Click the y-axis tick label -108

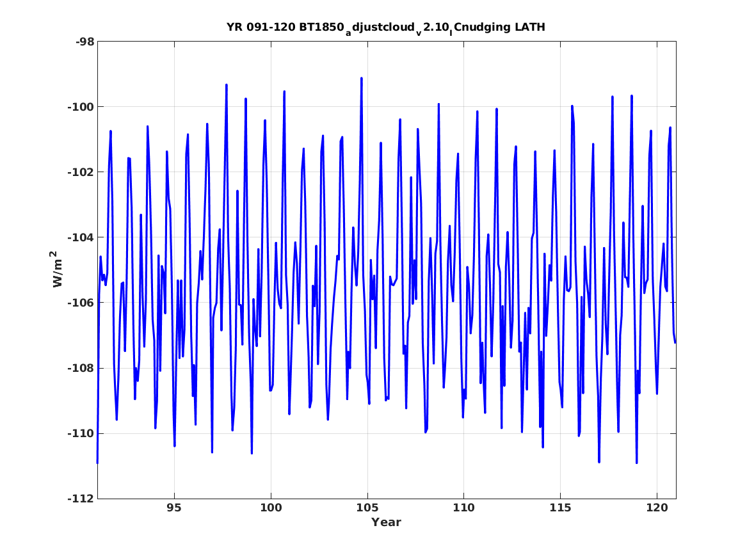(x=81, y=368)
